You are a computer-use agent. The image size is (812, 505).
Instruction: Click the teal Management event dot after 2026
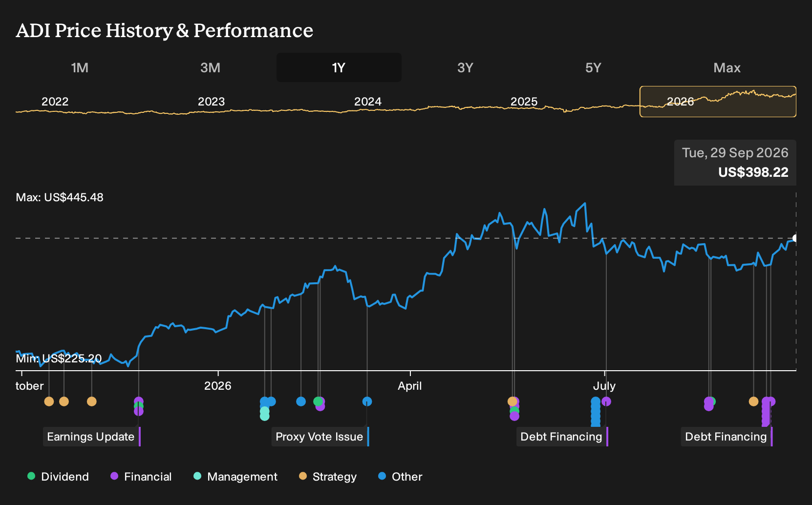pos(264,416)
